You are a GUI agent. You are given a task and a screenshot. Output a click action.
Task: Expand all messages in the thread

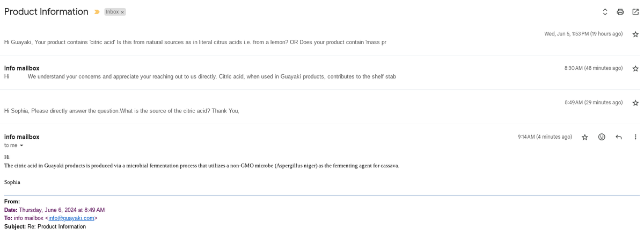[x=605, y=12]
